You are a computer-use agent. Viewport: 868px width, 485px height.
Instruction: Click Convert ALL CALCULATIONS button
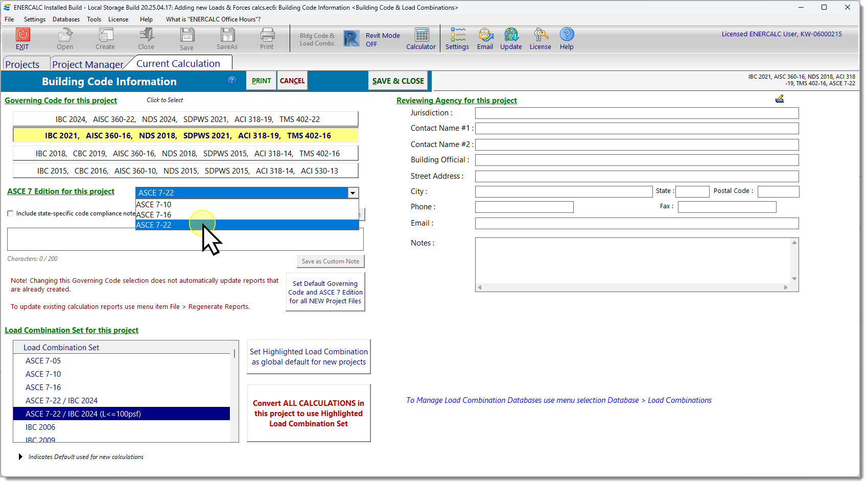[309, 414]
